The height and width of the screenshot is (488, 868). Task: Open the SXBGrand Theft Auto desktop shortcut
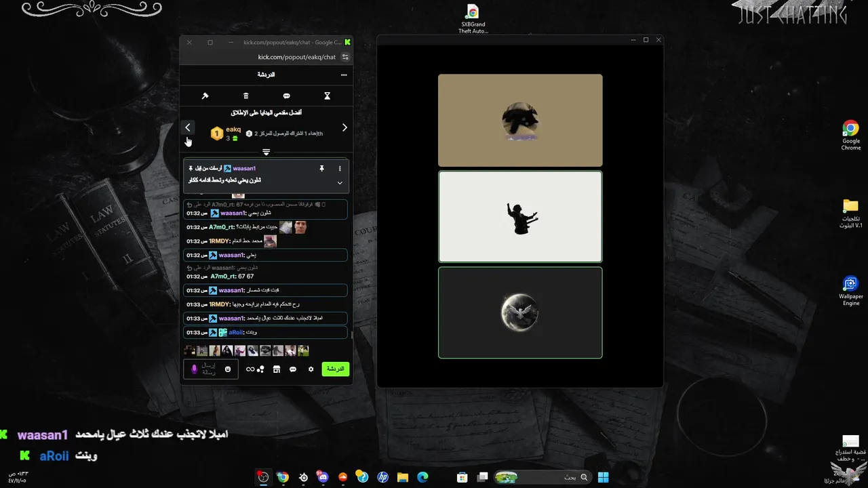pyautogui.click(x=473, y=19)
